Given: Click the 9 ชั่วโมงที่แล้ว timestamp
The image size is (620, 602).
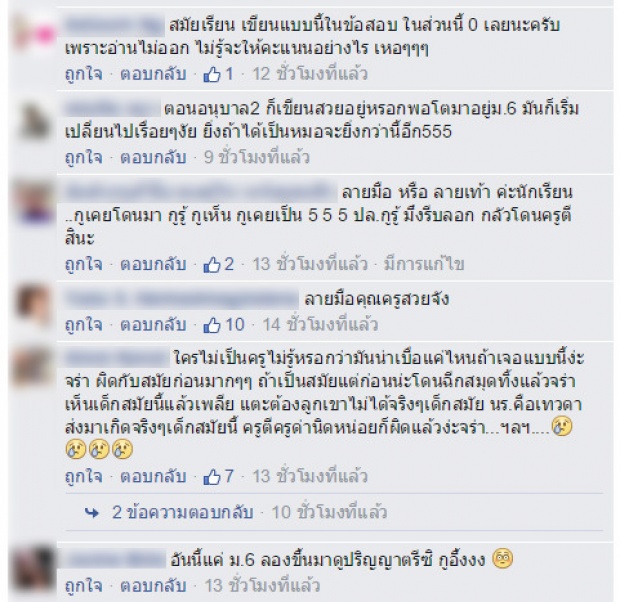Looking at the screenshot, I should [256, 157].
